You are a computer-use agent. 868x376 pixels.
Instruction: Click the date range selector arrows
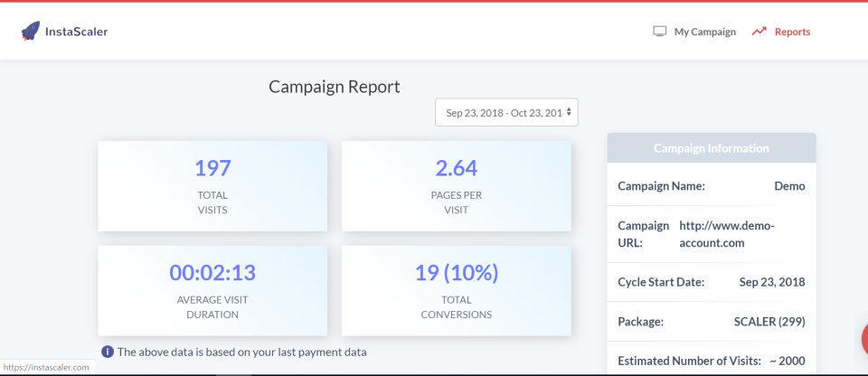coord(569,112)
